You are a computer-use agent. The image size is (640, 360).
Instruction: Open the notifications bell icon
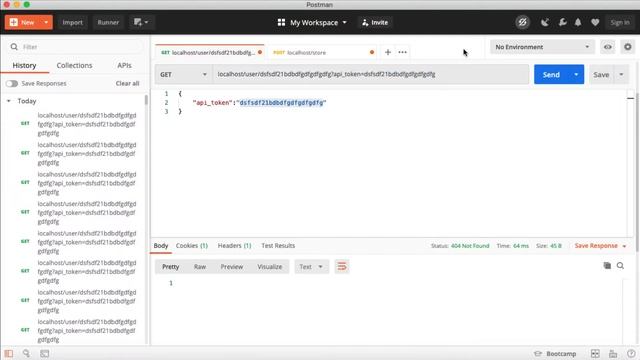click(x=578, y=22)
